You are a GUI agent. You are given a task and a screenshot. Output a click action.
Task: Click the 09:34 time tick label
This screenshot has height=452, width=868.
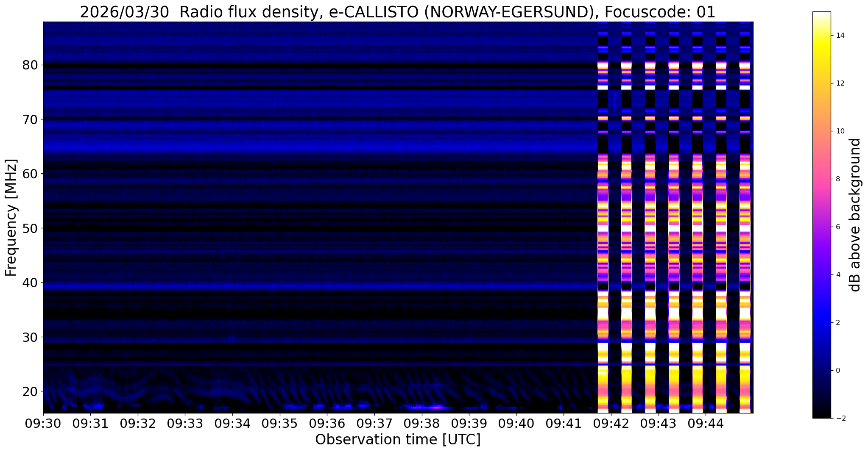232,424
